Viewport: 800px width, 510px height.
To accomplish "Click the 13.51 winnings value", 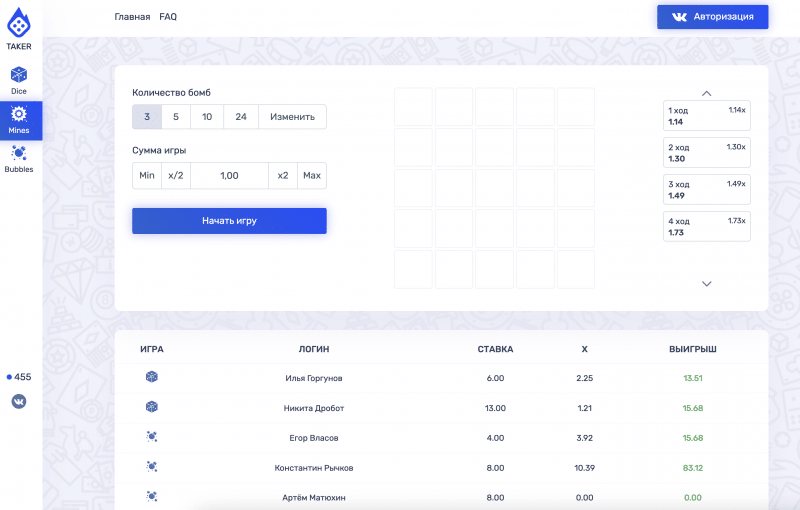I will 693,378.
